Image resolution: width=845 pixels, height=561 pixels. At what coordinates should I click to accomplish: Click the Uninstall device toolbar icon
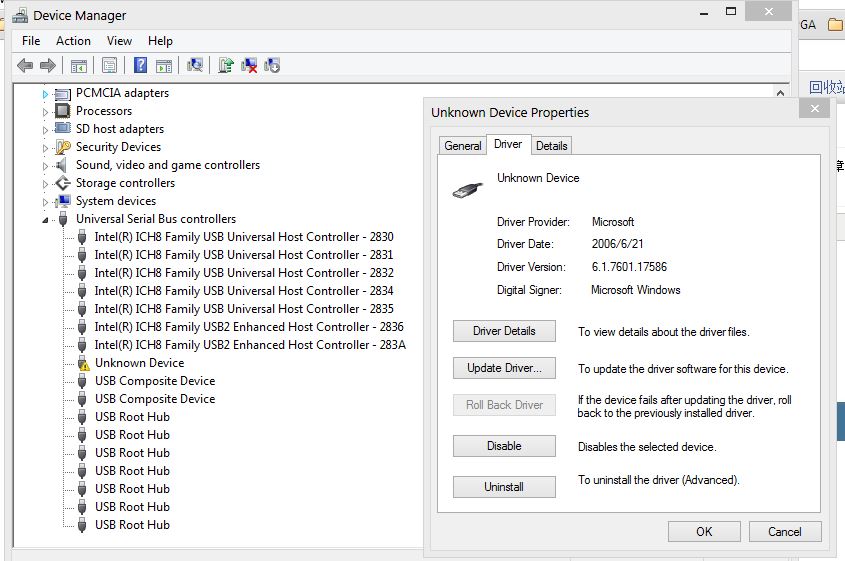(x=249, y=66)
